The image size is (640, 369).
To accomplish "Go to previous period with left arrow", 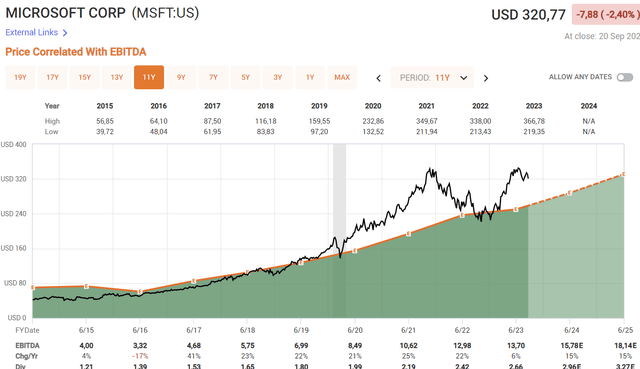I will (378, 78).
